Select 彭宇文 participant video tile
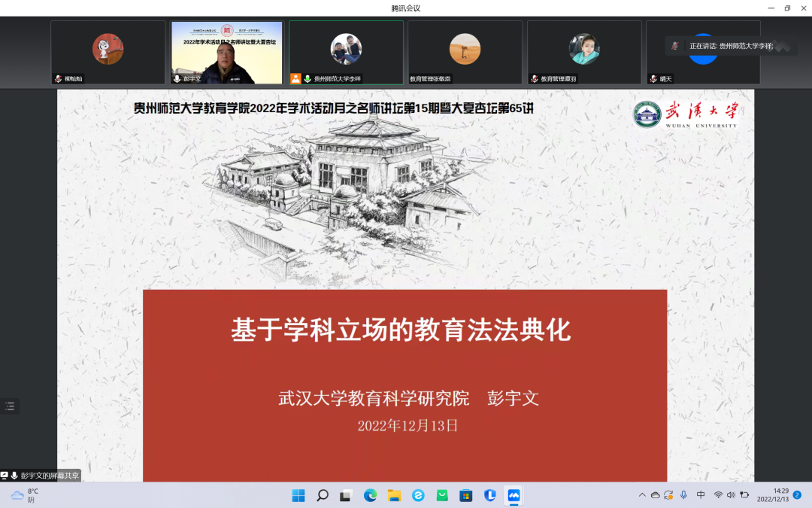The height and width of the screenshot is (508, 812). [226, 52]
